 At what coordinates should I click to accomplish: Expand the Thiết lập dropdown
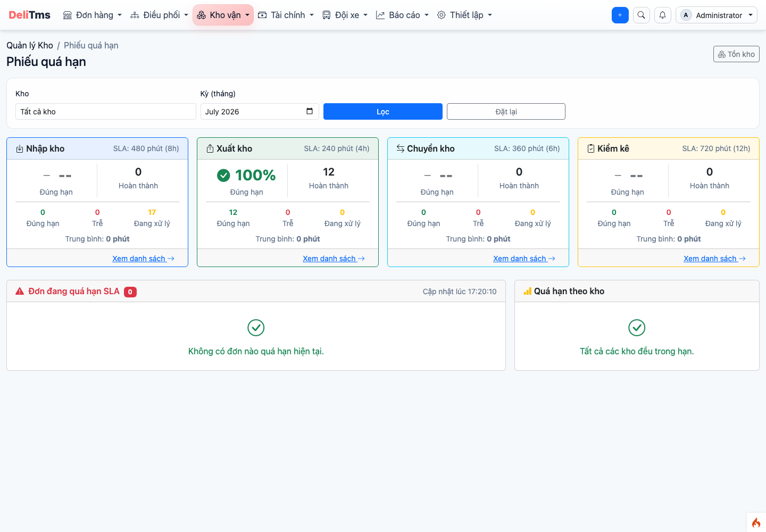[464, 15]
